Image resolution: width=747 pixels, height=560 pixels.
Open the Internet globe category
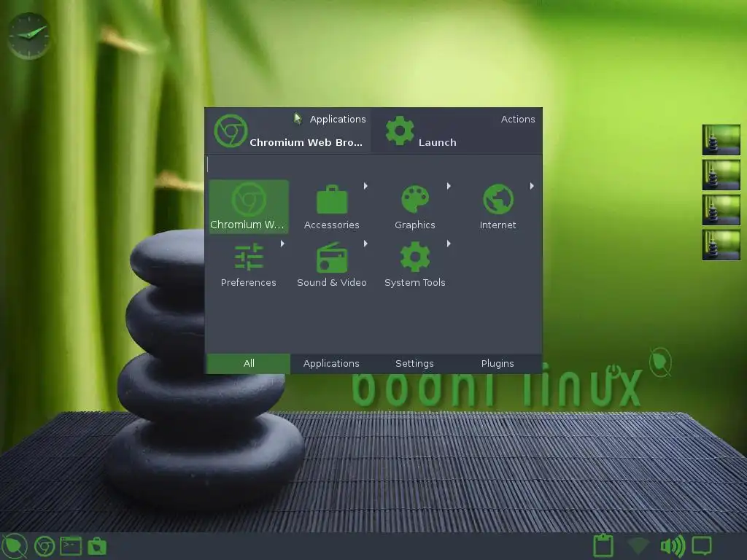pyautogui.click(x=498, y=199)
